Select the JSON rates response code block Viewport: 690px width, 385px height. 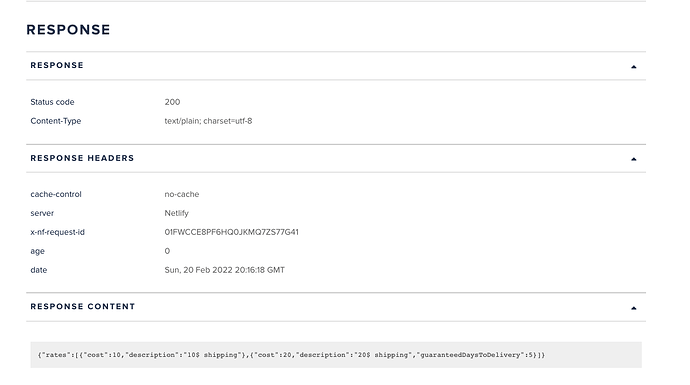click(336, 355)
